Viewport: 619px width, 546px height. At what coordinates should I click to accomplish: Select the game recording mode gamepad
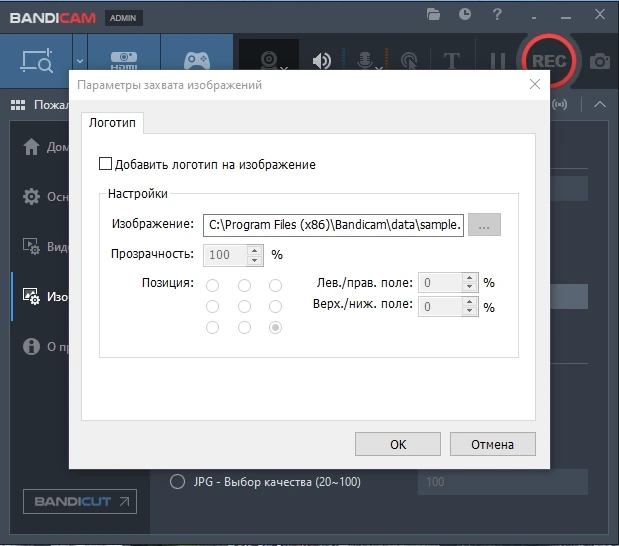(x=197, y=60)
